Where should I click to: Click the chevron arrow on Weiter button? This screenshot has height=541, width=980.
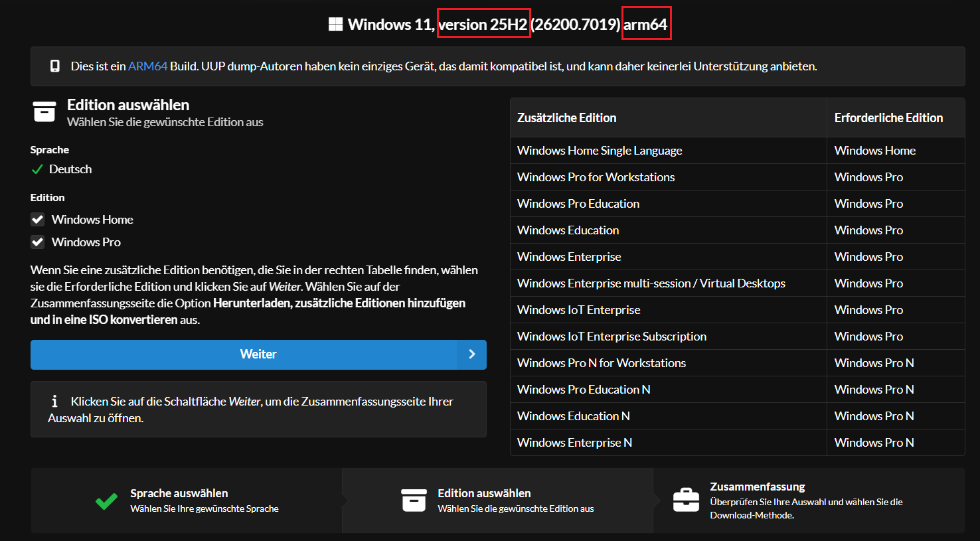tap(471, 354)
